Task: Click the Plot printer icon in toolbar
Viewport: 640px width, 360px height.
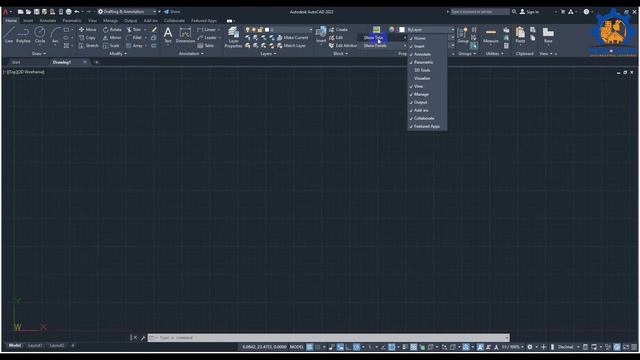Action: pyautogui.click(x=69, y=12)
